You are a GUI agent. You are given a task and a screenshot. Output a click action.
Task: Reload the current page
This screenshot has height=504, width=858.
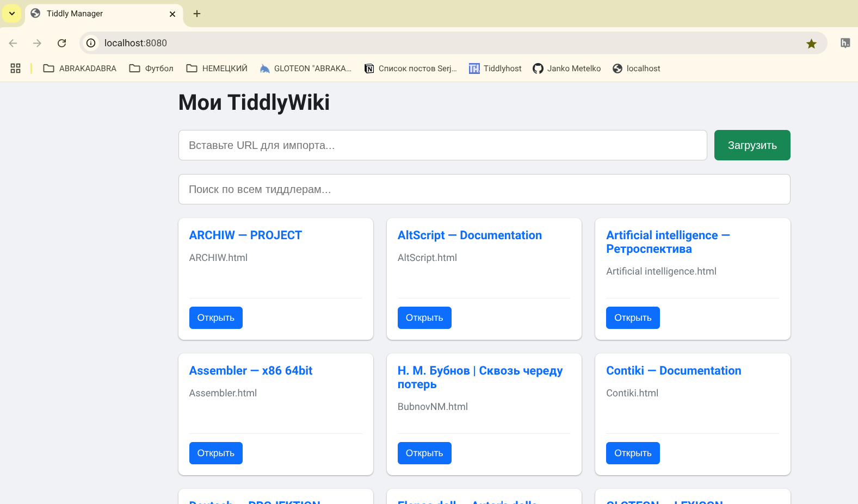tap(62, 43)
